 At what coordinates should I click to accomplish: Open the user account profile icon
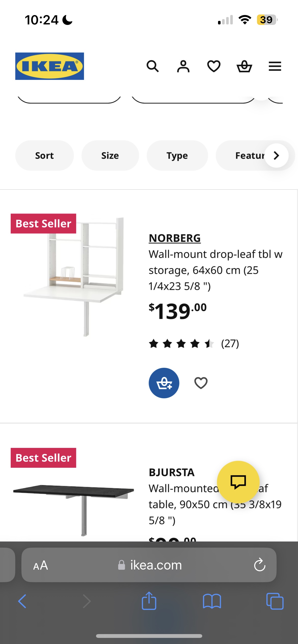(183, 66)
